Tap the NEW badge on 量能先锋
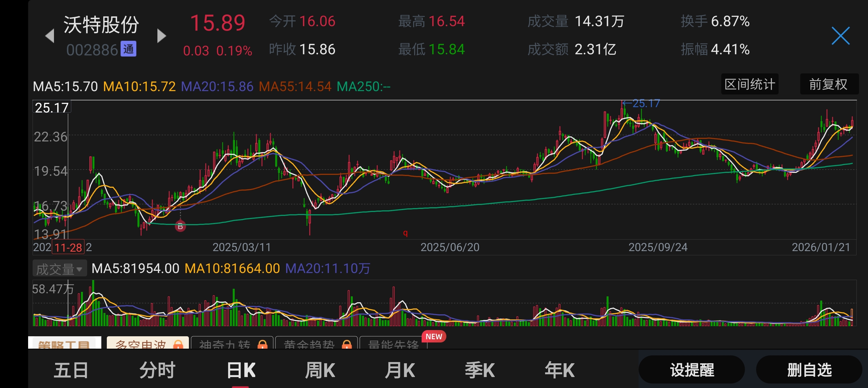The image size is (868, 388). [434, 337]
